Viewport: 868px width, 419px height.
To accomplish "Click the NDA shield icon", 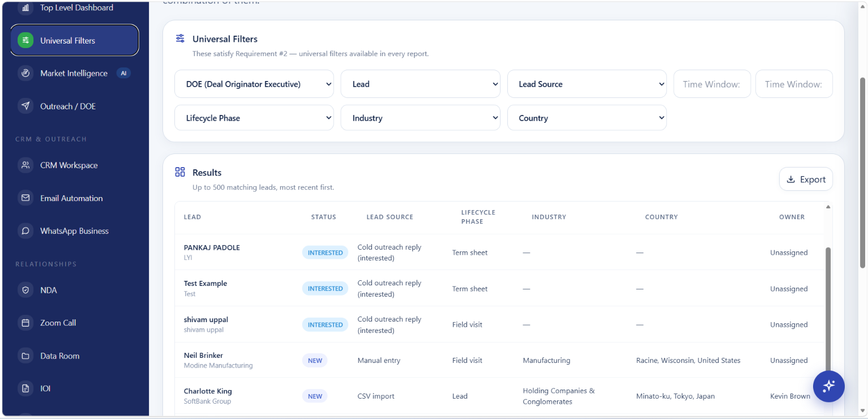I will click(x=25, y=290).
